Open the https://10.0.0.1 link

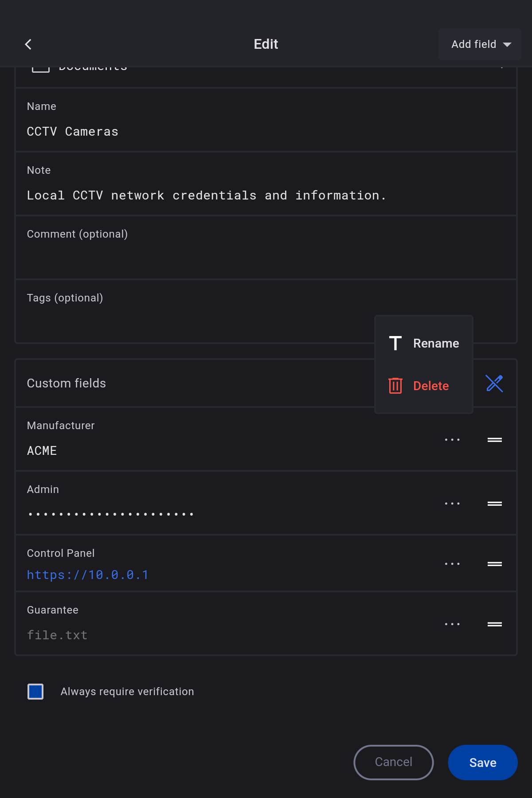88,575
